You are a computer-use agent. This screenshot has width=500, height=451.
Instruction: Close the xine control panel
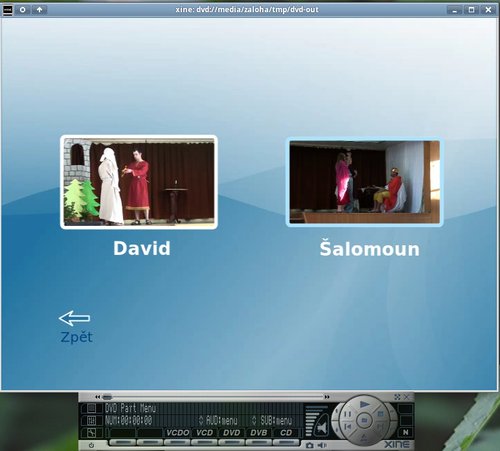click(407, 397)
